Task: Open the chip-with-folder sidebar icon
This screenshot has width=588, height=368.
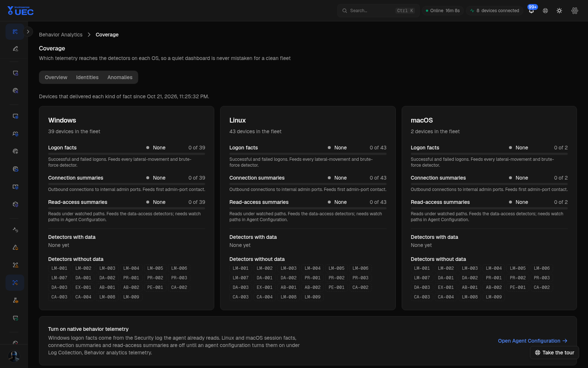Action: coord(15,169)
